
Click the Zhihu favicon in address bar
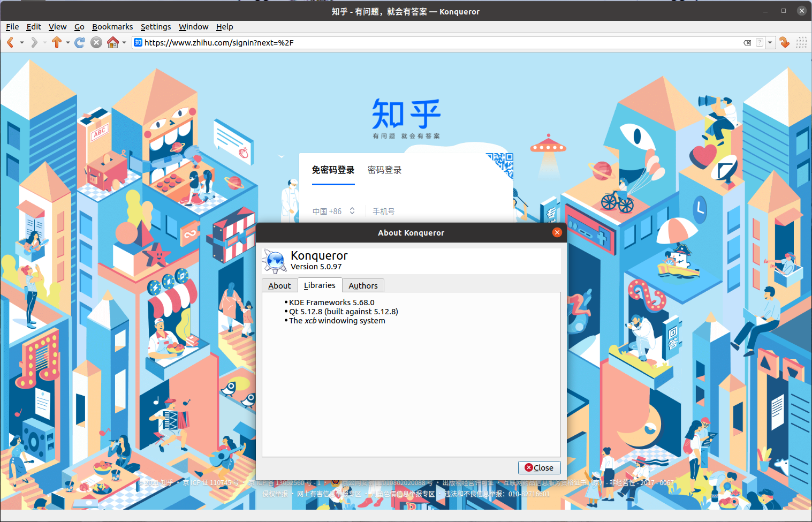pyautogui.click(x=138, y=42)
